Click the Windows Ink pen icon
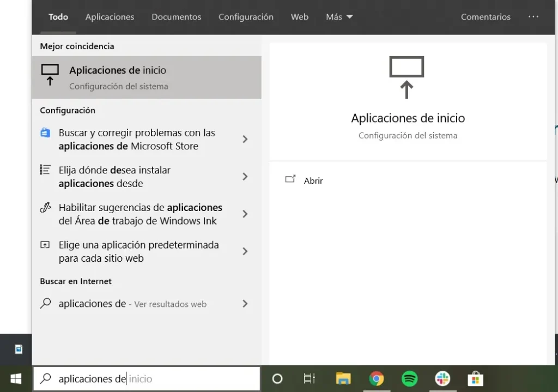This screenshot has height=392, width=558. (x=45, y=207)
